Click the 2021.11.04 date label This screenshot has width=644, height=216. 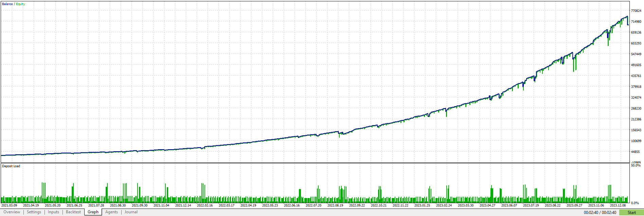(161, 205)
